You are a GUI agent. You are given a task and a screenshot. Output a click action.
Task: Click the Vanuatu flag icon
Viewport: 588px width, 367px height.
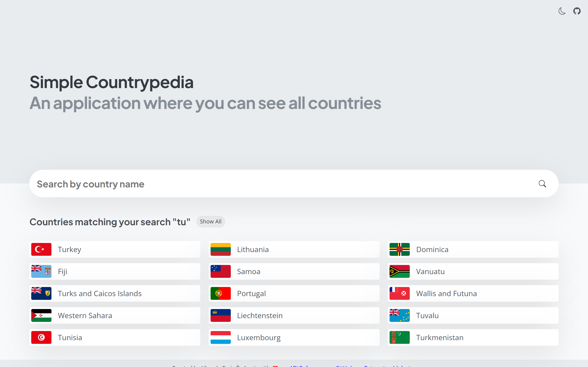point(399,271)
